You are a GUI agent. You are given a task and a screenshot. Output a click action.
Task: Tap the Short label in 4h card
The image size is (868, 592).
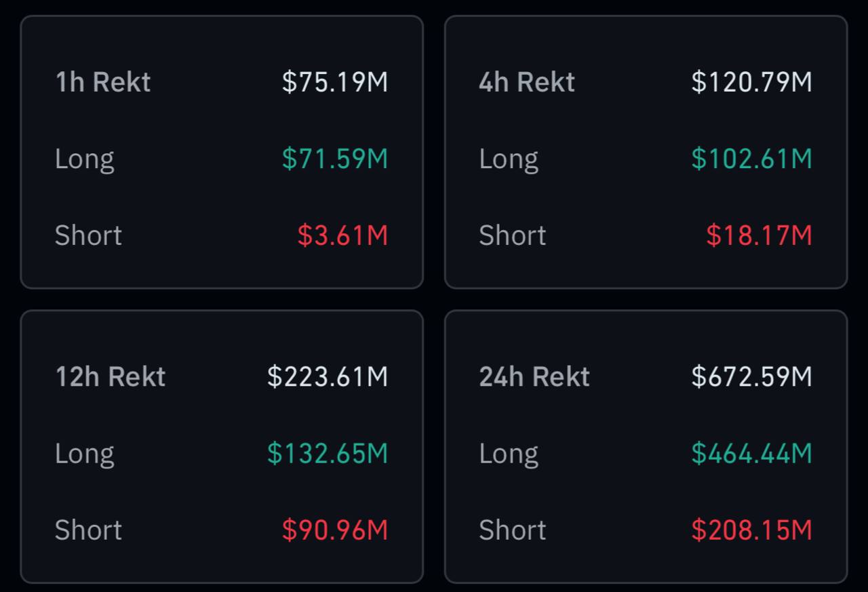click(x=512, y=235)
